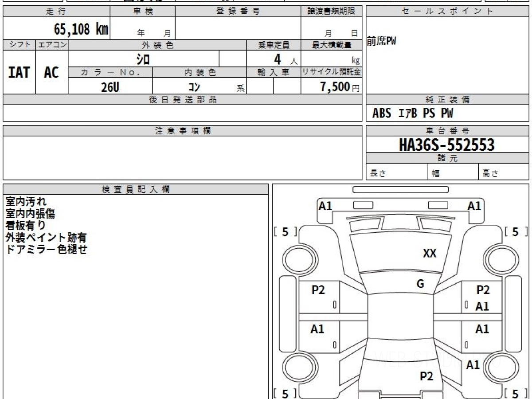Screen dimensions: 532x399
Task: Click the カラーNo. header cell
Action: coord(110,73)
